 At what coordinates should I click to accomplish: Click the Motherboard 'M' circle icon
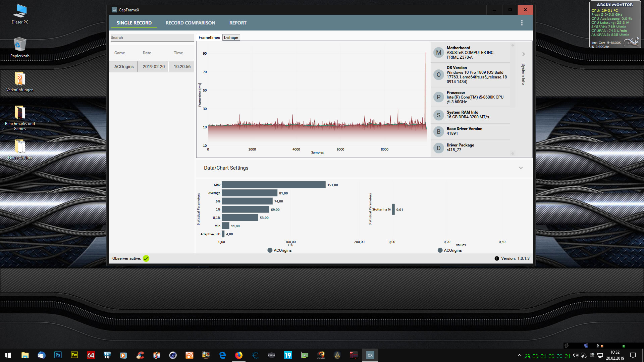(x=438, y=53)
